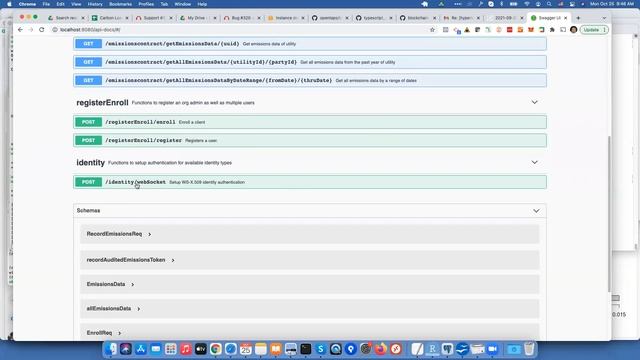640x360 pixels.
Task: Open Firefox from the dock
Action: pyautogui.click(x=381, y=349)
